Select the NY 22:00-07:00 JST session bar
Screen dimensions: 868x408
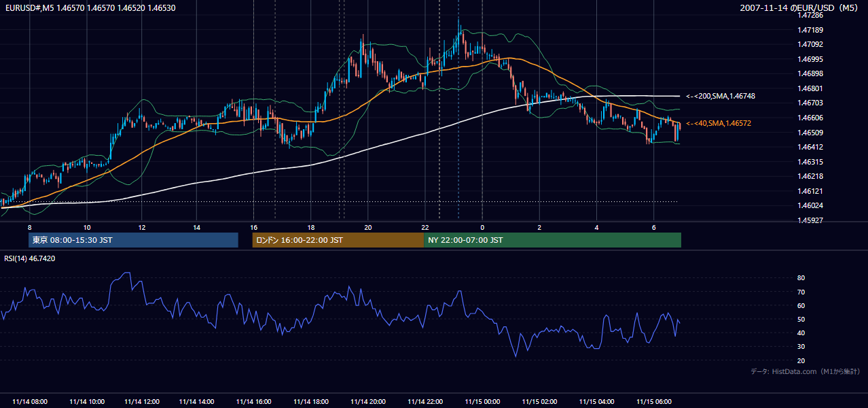pos(552,240)
